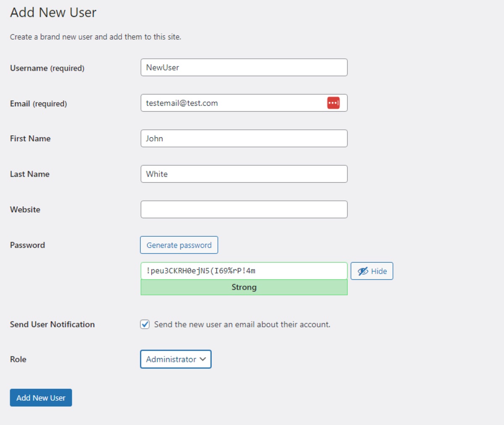Focus the Username field containing NewUser
The height and width of the screenshot is (425, 504).
click(x=244, y=67)
